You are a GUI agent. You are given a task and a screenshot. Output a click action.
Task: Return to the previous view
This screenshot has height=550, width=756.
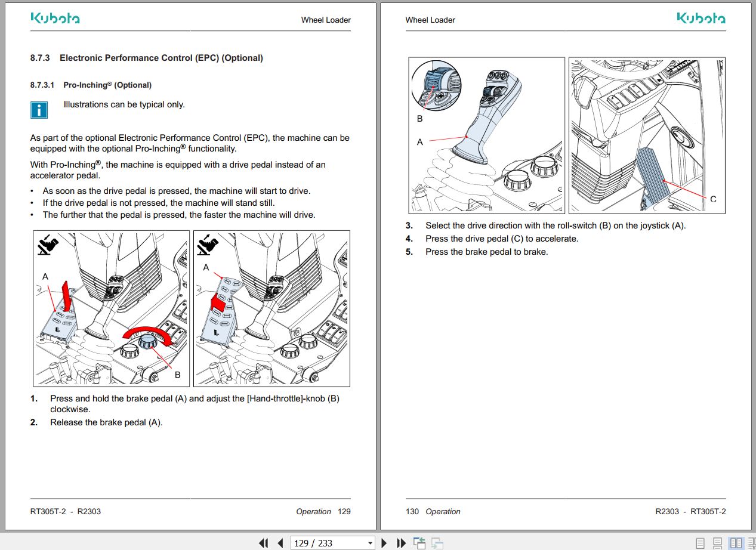(419, 543)
